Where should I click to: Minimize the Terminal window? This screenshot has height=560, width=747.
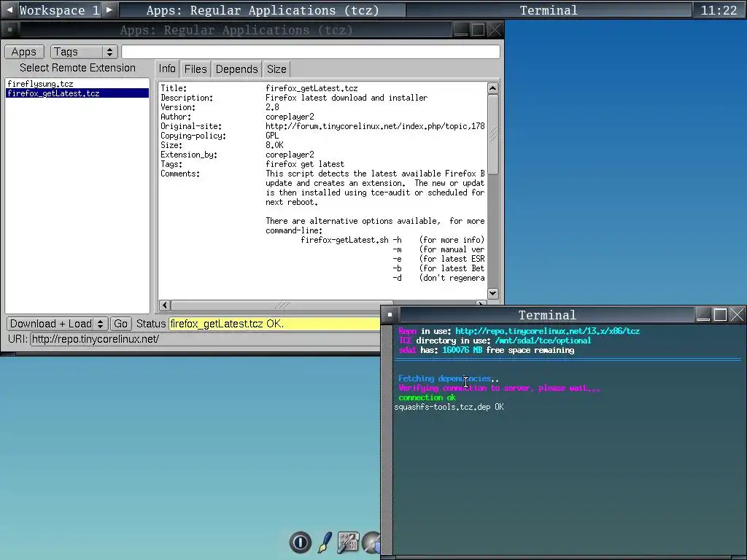coord(703,315)
